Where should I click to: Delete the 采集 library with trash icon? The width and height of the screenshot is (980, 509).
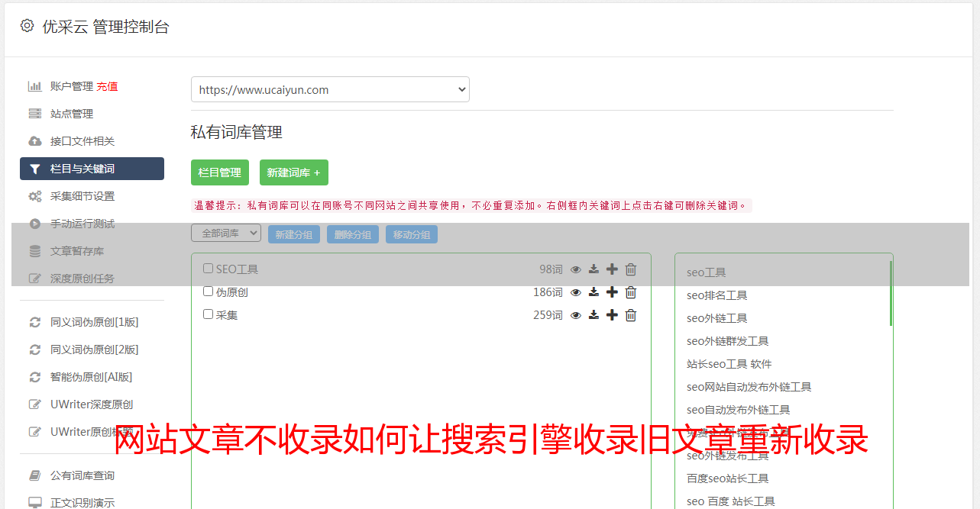click(631, 315)
